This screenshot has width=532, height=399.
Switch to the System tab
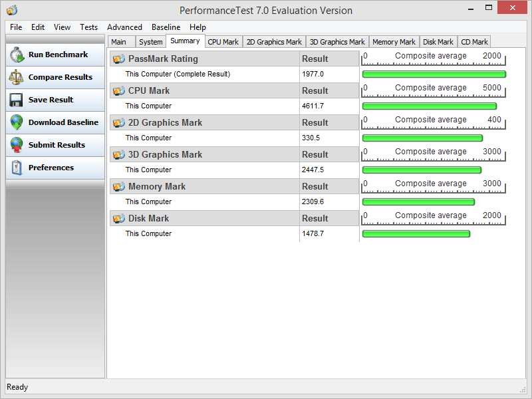click(x=151, y=42)
